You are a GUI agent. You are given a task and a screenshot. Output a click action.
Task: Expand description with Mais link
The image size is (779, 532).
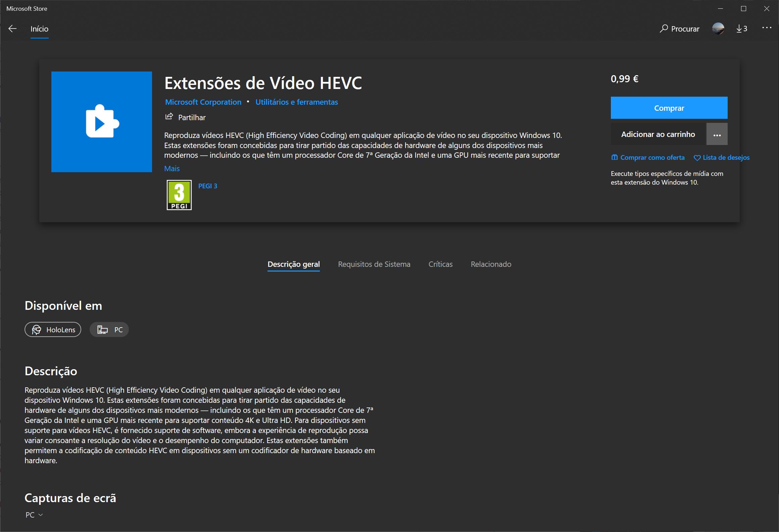coord(172,168)
